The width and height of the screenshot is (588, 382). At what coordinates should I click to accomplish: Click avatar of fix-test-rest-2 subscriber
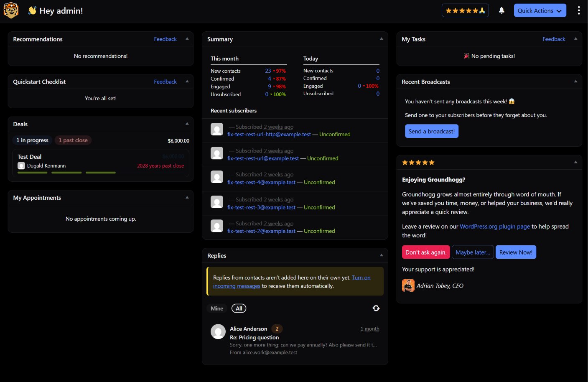[x=217, y=226]
